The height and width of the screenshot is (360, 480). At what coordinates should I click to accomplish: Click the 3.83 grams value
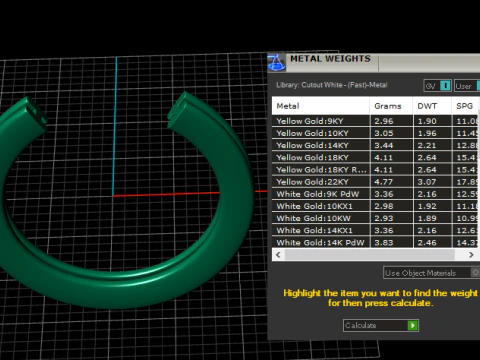tap(384, 242)
